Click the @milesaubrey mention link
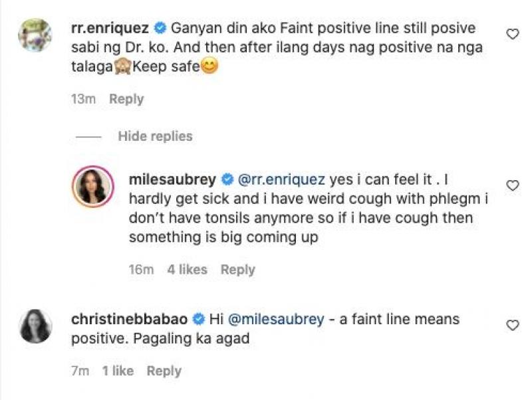The width and height of the screenshot is (532, 400). pos(276,319)
